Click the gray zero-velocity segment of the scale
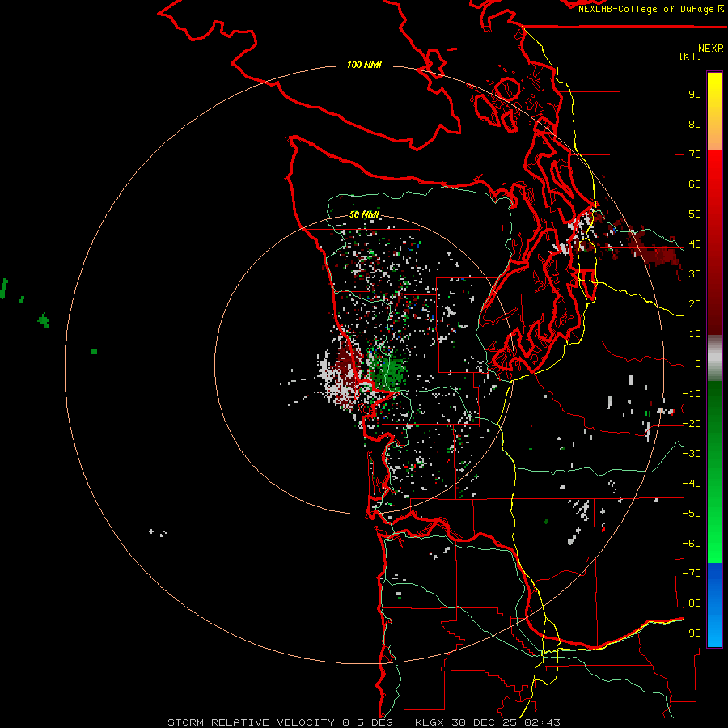This screenshot has width=728, height=728. click(714, 358)
